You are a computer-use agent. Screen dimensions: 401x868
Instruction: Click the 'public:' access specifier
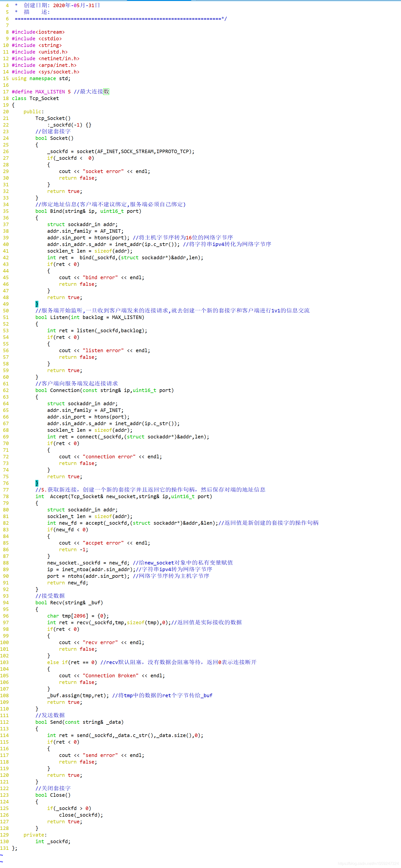34,112
